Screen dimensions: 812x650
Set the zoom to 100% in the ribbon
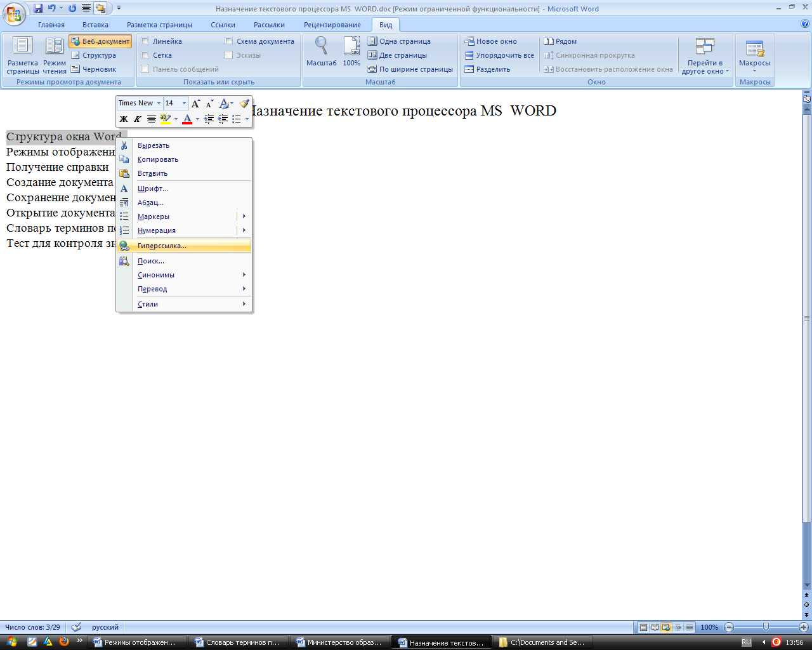click(351, 51)
